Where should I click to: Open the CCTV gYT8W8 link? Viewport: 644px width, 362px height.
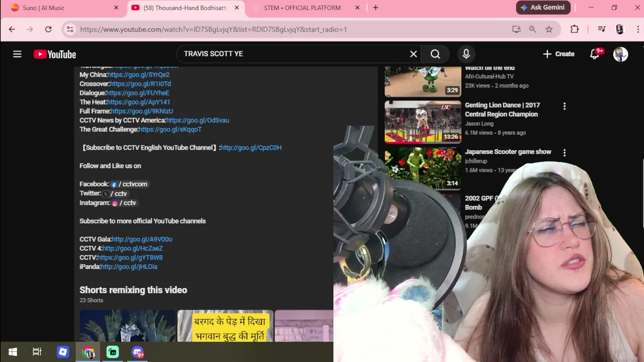click(130, 257)
